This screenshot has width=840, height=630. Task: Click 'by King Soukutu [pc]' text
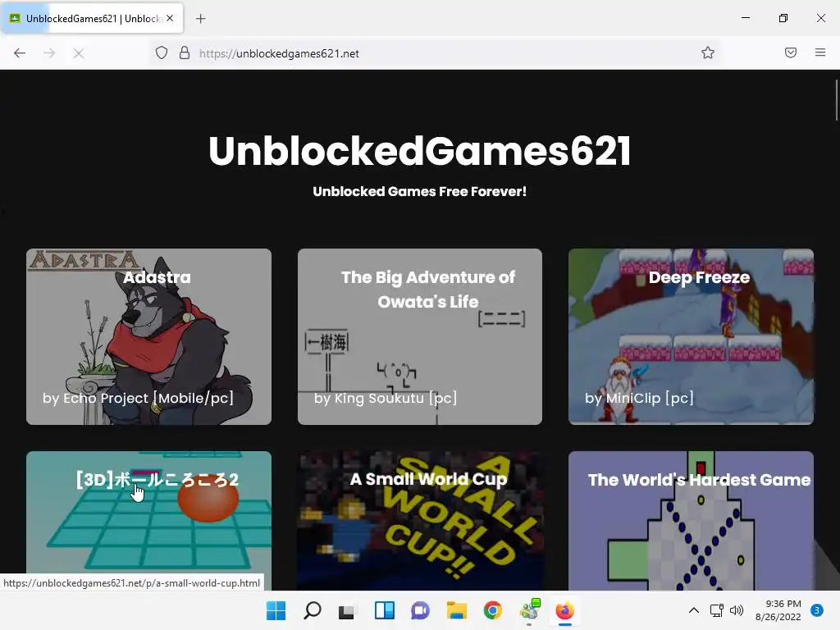click(x=386, y=398)
